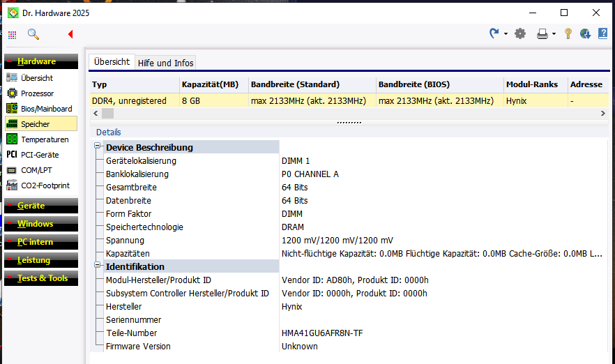The width and height of the screenshot is (615, 364).
Task: Sort by Bandbreite (Standard) column header
Action: pos(312,84)
